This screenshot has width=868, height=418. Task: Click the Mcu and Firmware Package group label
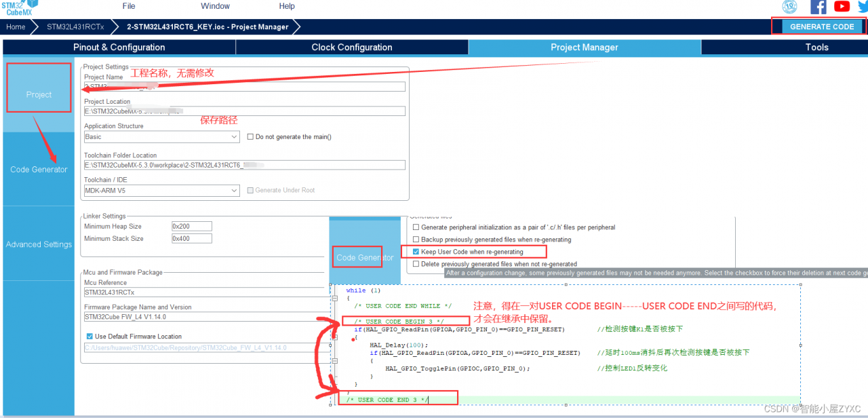(123, 273)
